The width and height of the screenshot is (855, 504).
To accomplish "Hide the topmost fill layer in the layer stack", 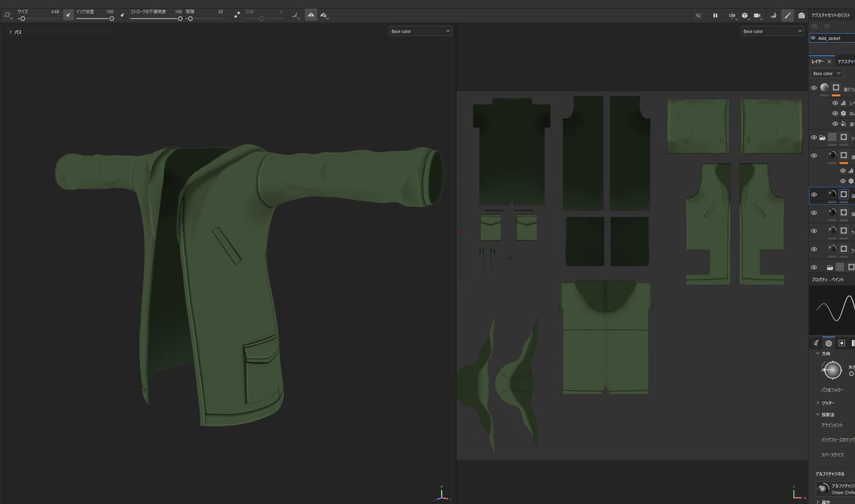I will [814, 87].
